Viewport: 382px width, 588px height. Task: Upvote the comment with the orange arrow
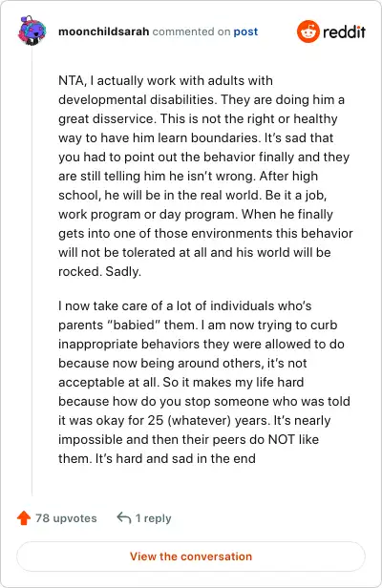tap(24, 518)
